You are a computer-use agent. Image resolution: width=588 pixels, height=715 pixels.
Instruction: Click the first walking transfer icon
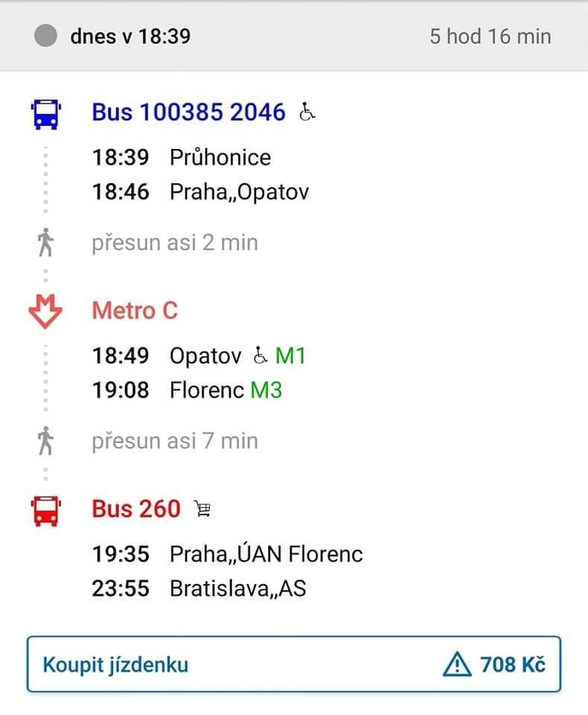(x=45, y=243)
